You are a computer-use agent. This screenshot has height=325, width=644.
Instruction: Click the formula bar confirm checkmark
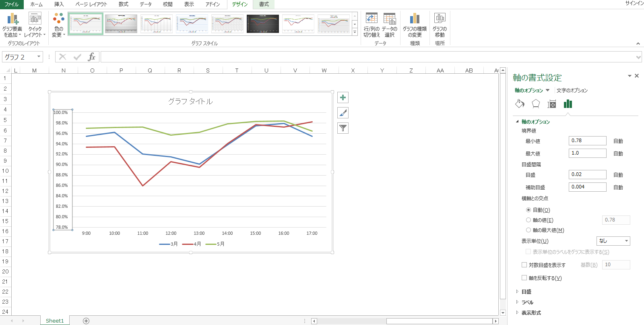pyautogui.click(x=77, y=57)
